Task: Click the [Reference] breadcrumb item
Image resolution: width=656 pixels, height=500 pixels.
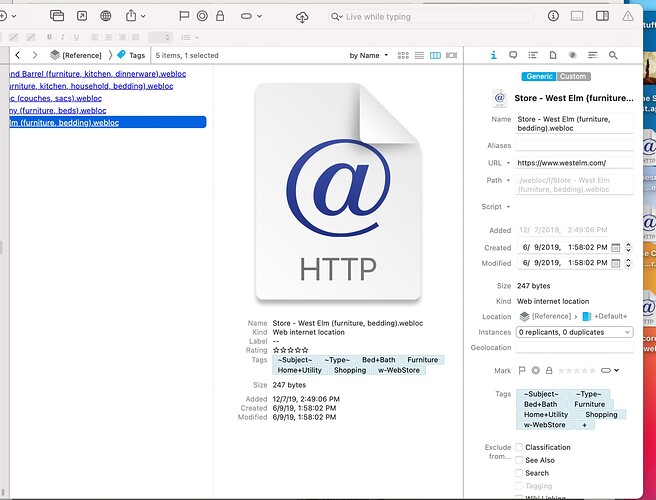Action: pyautogui.click(x=76, y=55)
